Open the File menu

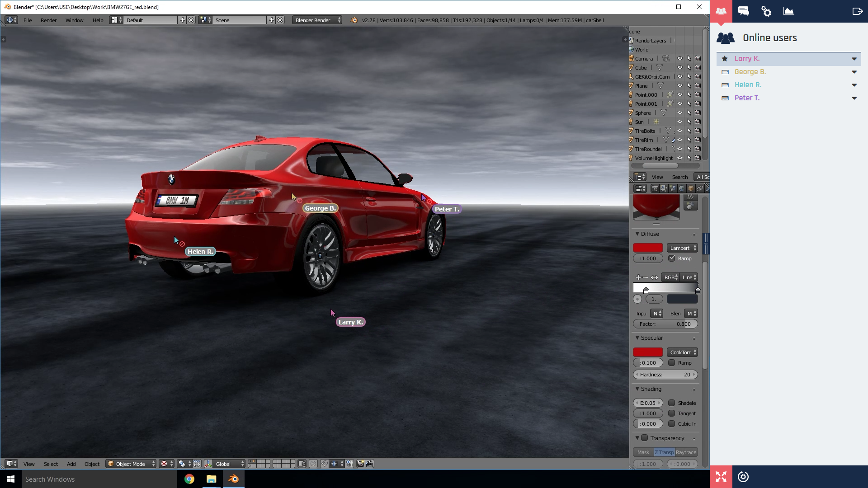point(28,20)
